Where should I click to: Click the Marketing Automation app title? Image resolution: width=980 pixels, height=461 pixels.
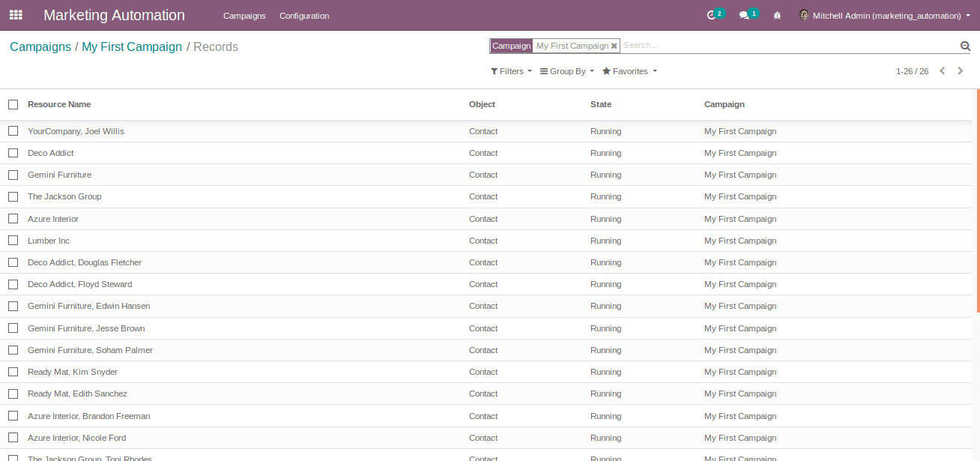coord(114,15)
